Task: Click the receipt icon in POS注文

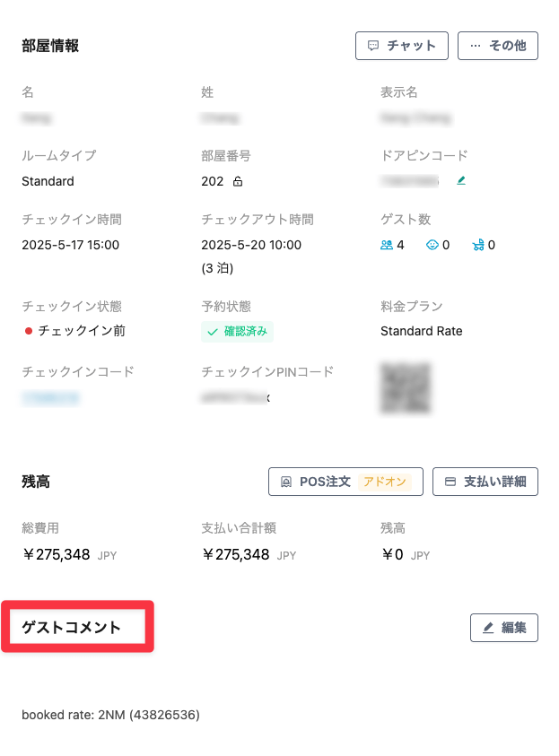Action: [286, 482]
